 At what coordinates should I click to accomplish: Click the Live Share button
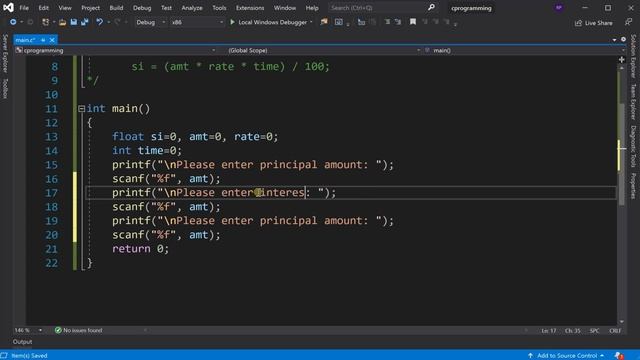tap(593, 23)
